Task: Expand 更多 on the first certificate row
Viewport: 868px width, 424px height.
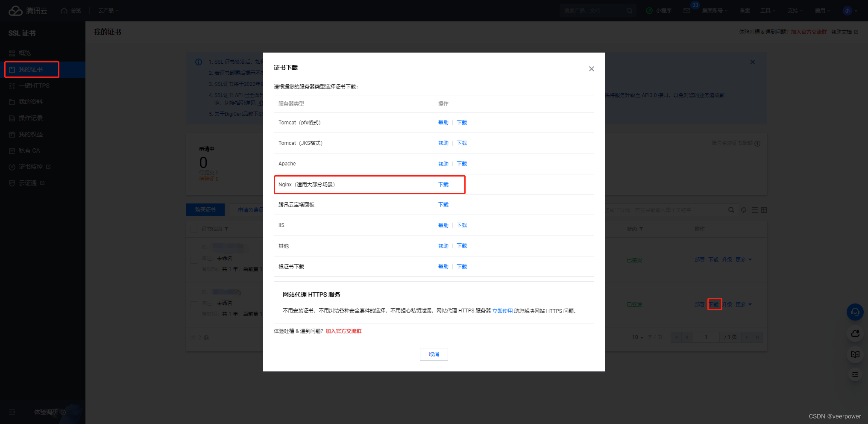Action: [x=744, y=260]
